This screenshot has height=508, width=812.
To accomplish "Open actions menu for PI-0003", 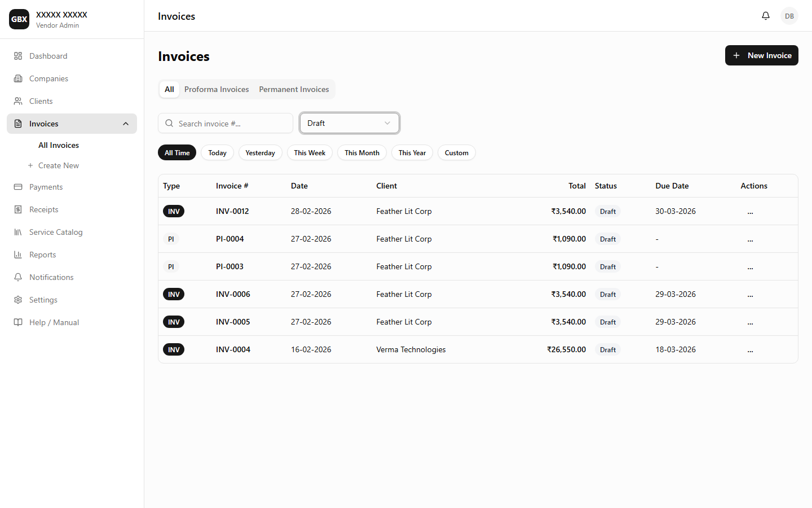I will 750,267.
